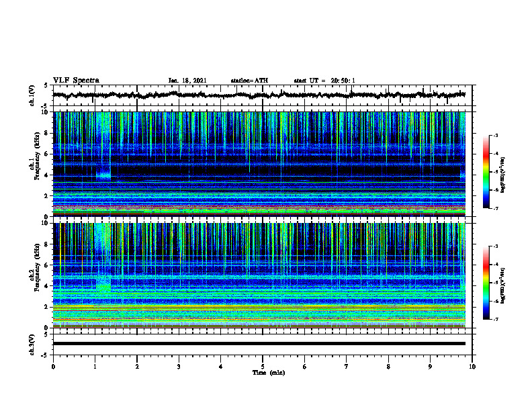Click the "ch.3(V)" axis label
532x411 pixels.
pyautogui.click(x=32, y=345)
